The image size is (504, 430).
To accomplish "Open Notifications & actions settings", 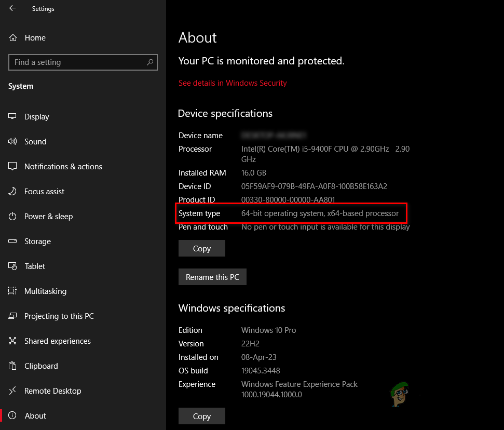I will (63, 167).
